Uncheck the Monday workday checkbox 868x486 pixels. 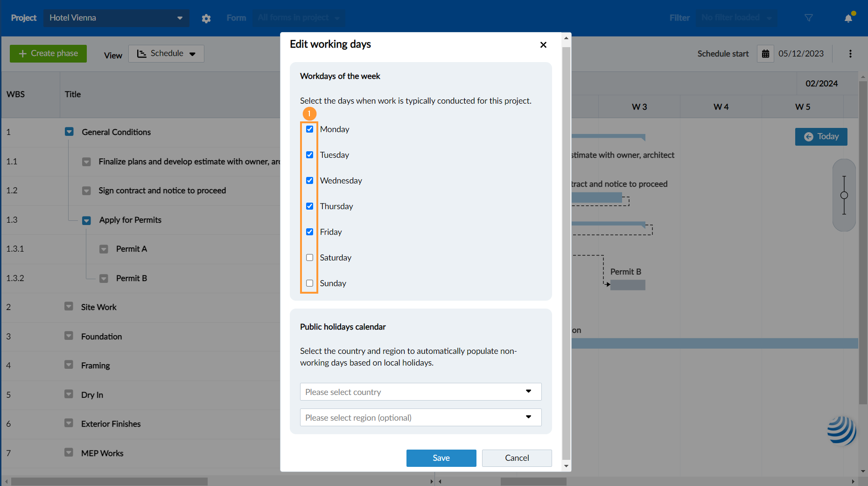tap(309, 129)
